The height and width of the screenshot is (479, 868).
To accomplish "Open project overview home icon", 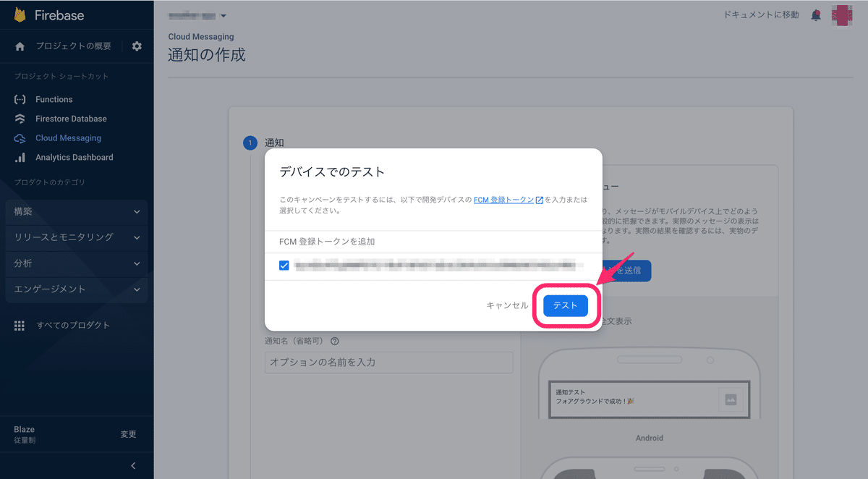I will click(20, 46).
